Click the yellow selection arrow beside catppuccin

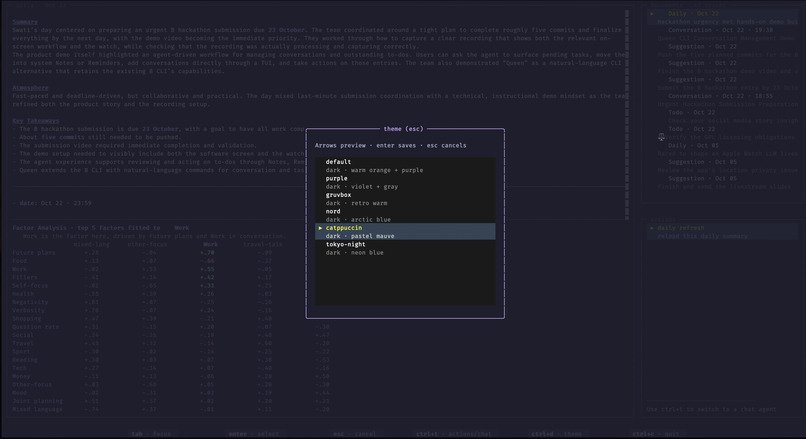tap(320, 227)
